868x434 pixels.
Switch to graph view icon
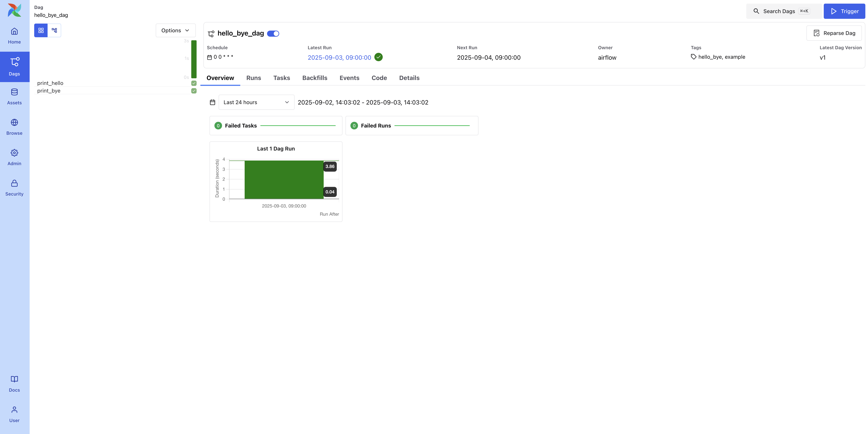coord(54,30)
